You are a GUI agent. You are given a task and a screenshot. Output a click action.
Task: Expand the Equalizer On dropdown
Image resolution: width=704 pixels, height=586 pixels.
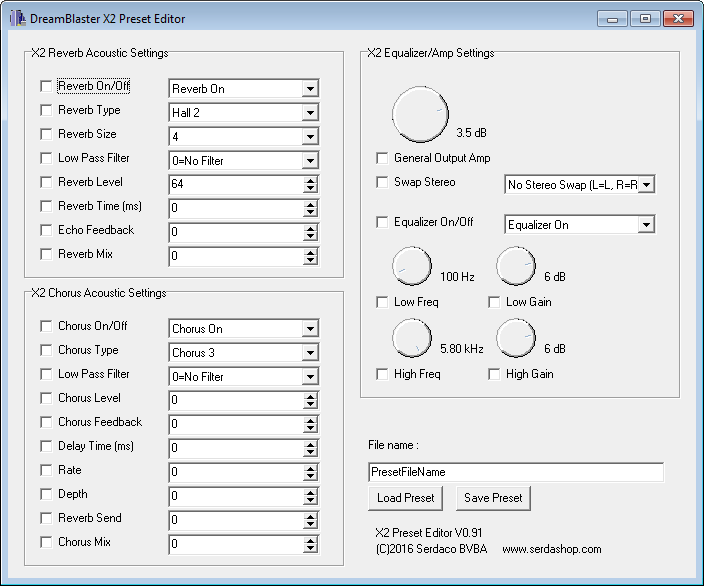click(646, 225)
